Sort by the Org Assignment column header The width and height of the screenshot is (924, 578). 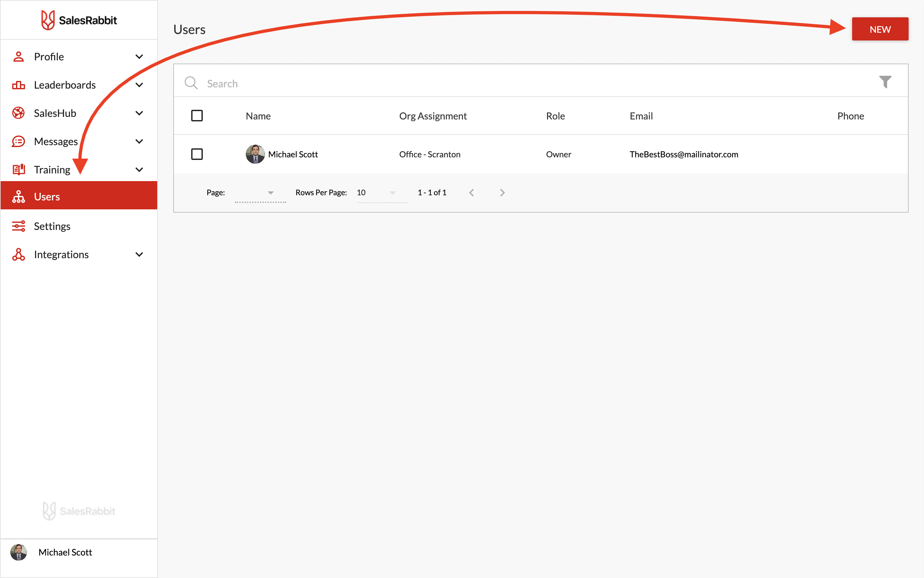click(433, 116)
